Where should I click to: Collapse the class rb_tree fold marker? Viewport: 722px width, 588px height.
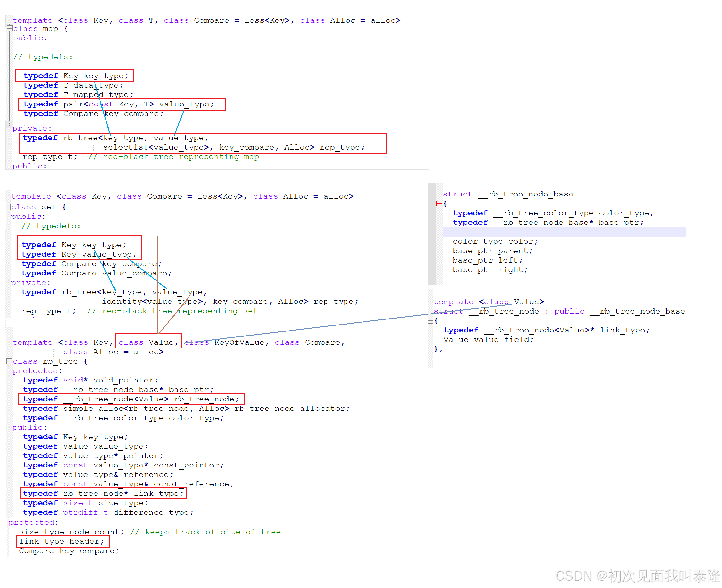coord(9,361)
